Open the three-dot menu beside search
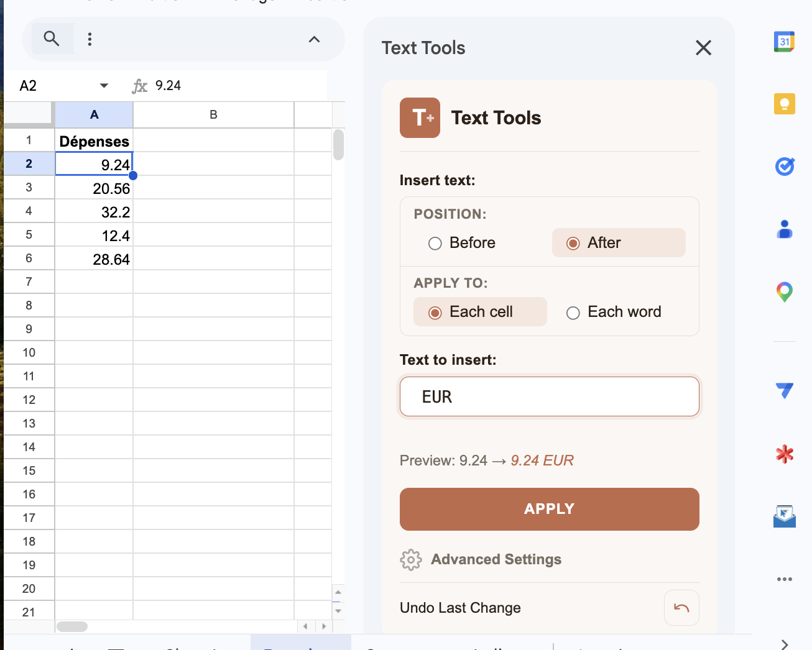The height and width of the screenshot is (650, 812). point(90,38)
